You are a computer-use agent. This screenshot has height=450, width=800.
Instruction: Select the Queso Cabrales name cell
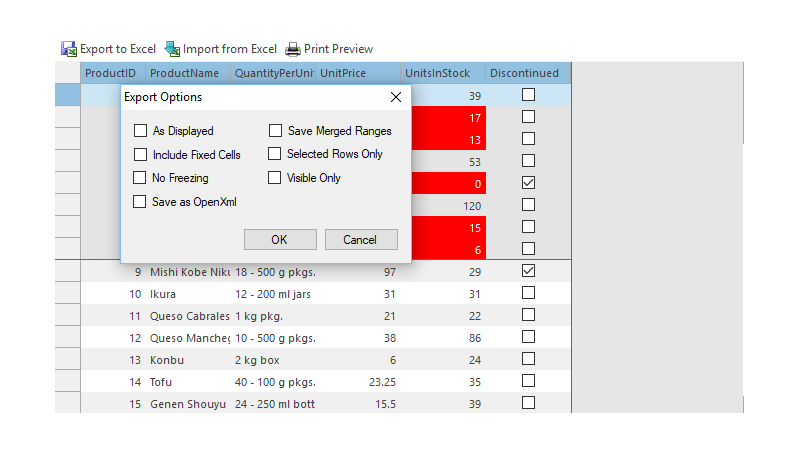[x=188, y=316]
